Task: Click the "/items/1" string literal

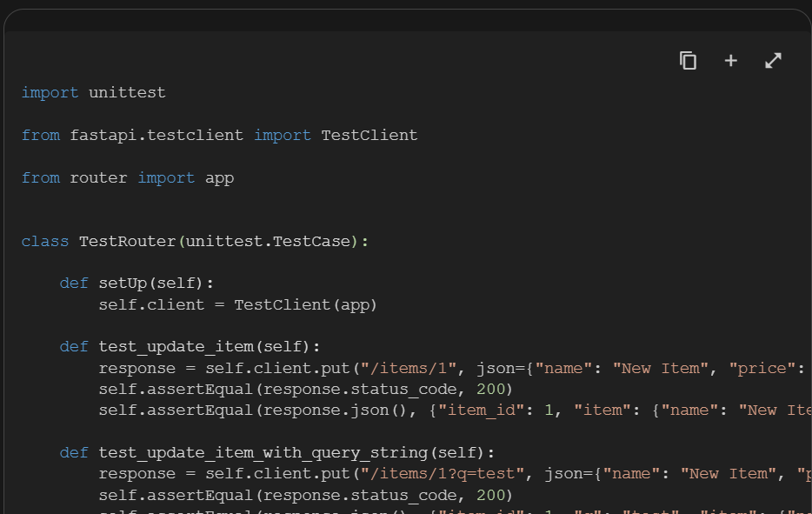Action: point(410,367)
